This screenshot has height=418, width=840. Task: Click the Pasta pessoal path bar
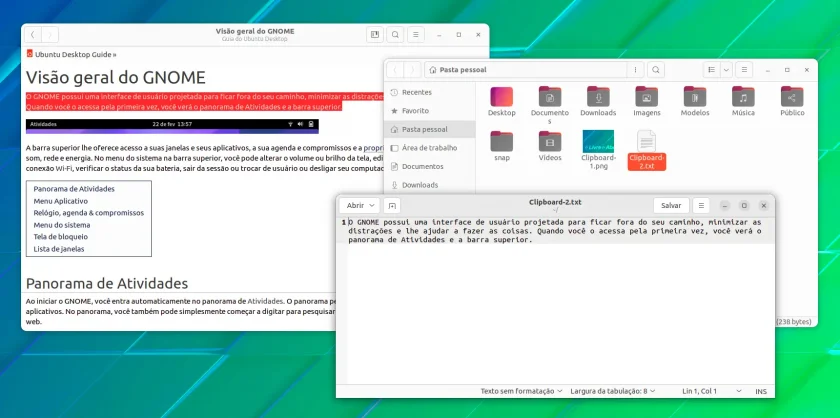pos(526,70)
